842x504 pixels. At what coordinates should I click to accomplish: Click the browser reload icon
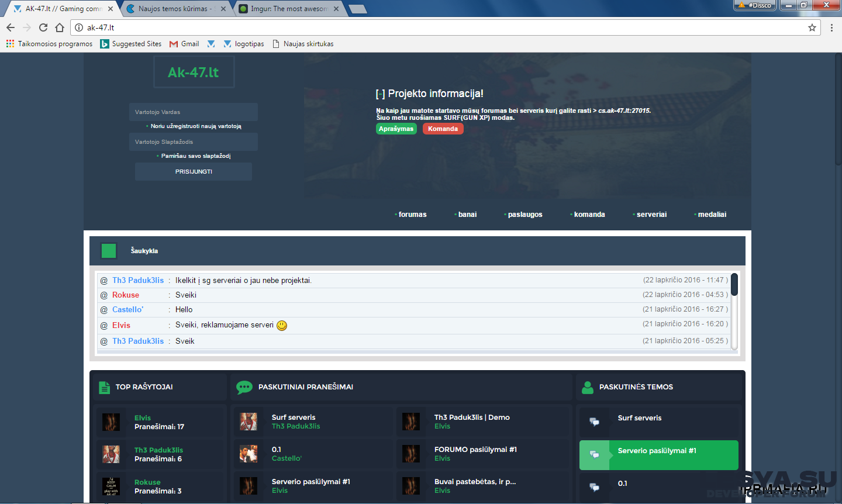click(43, 27)
